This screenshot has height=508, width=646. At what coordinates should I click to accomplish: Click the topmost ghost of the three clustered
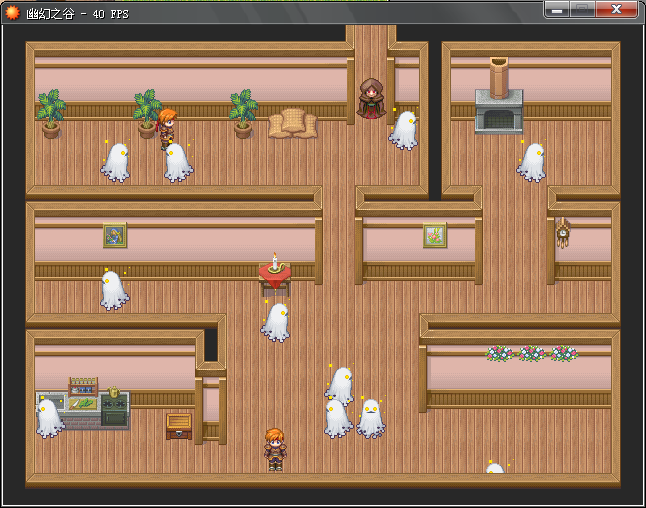click(x=340, y=386)
